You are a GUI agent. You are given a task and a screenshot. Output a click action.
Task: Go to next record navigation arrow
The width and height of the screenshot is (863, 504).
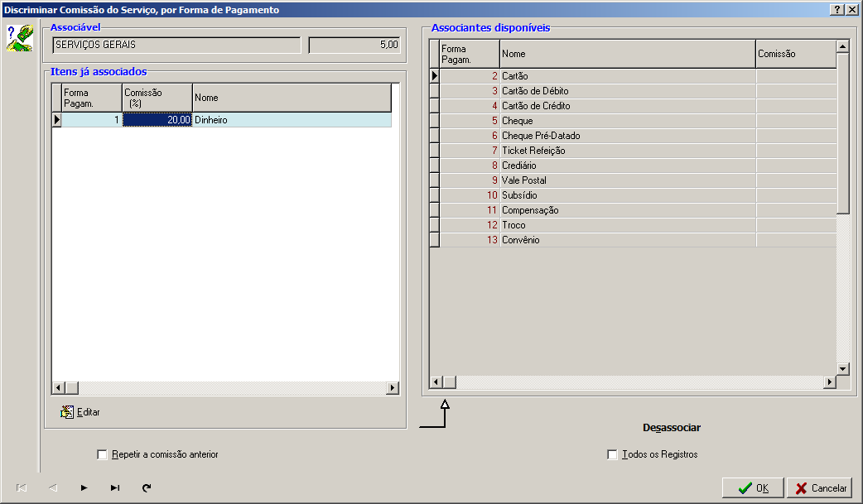(84, 488)
